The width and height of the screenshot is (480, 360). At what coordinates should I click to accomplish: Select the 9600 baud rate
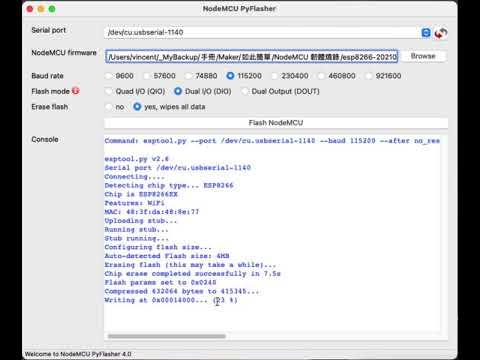click(x=109, y=76)
